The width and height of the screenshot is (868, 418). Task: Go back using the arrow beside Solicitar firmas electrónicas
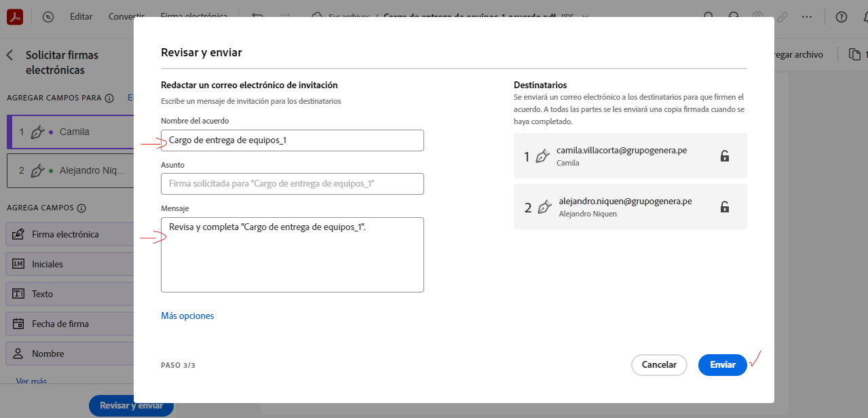10,55
